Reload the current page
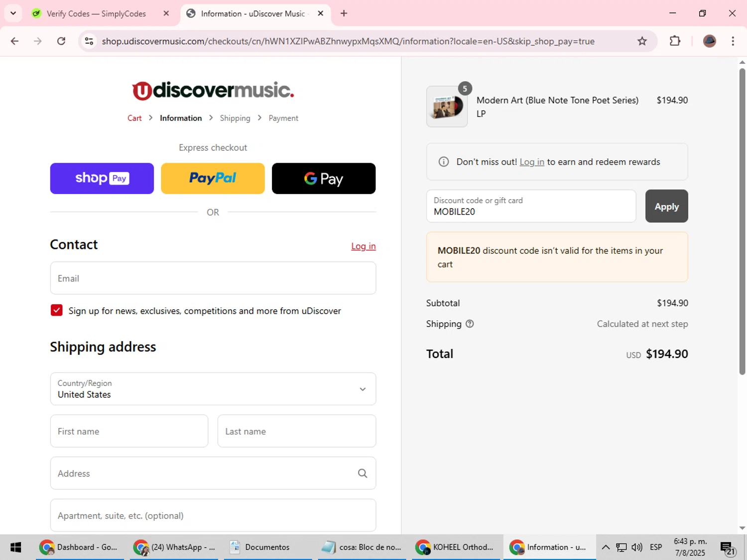Screen dimensions: 747x560 click(61, 41)
